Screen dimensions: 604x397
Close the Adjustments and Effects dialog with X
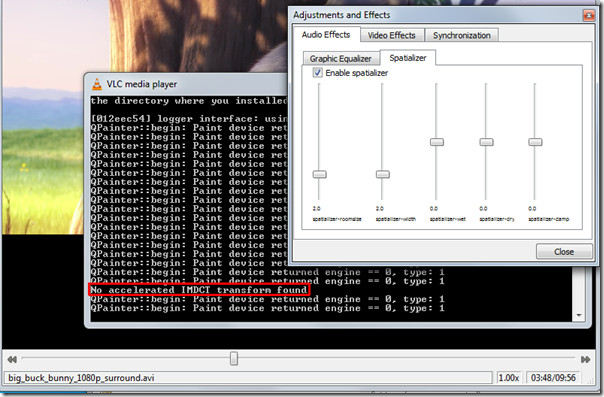tap(589, 15)
